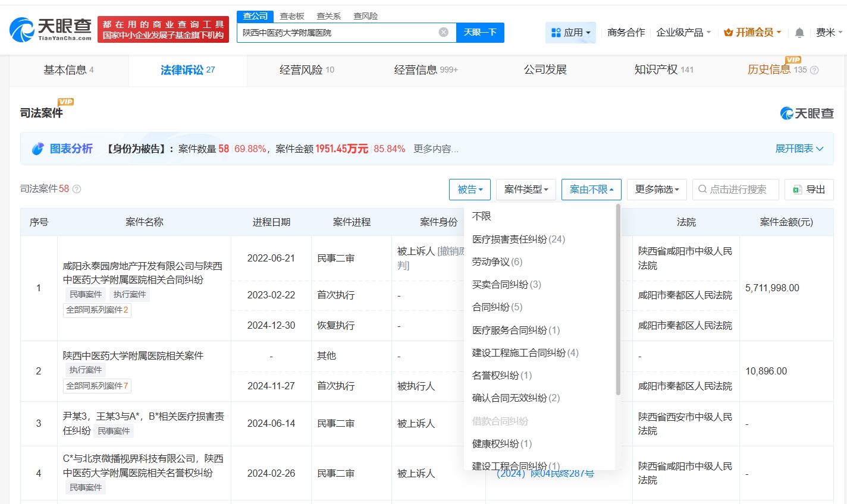Switch to the 经营风险 tab

coord(306,70)
